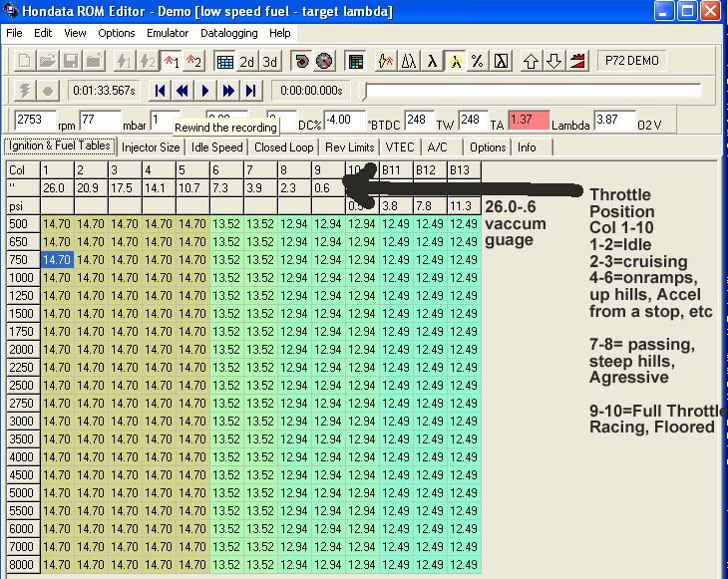Switch to the VTEC tab
This screenshot has width=728, height=579.
pos(400,147)
